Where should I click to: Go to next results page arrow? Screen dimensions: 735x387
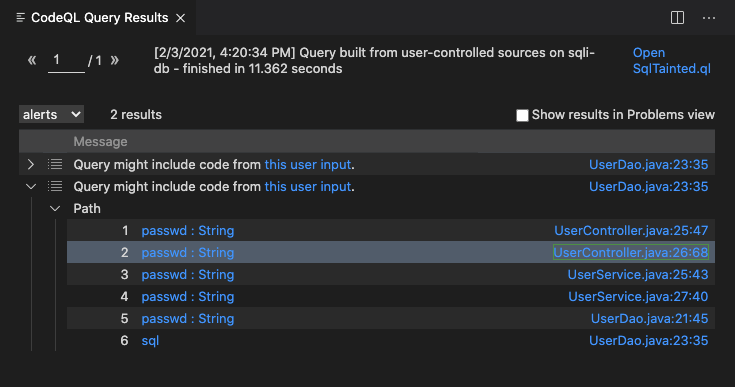click(114, 60)
